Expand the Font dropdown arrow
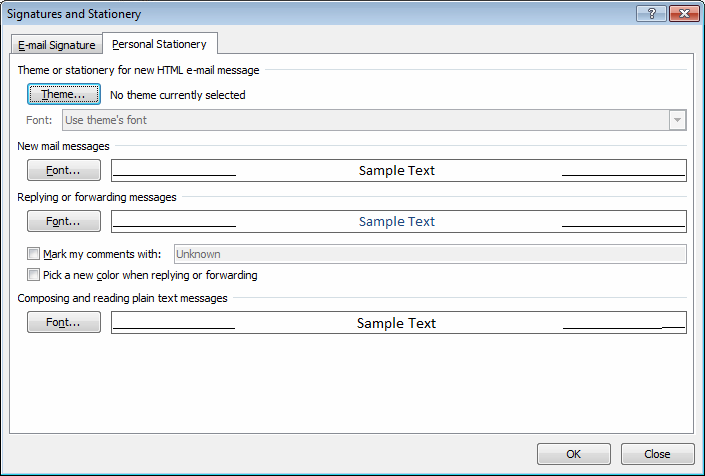Screen dimensions: 705x476 coord(677,120)
